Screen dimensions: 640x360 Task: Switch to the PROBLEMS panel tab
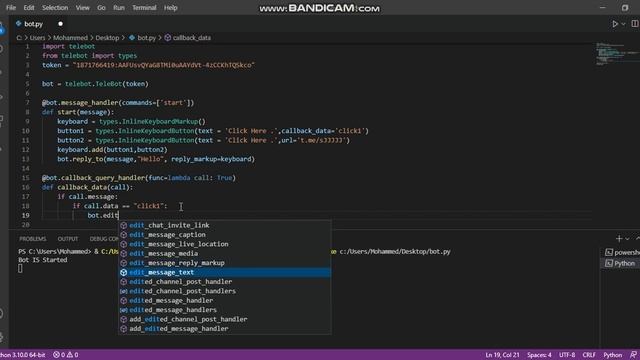pos(33,239)
